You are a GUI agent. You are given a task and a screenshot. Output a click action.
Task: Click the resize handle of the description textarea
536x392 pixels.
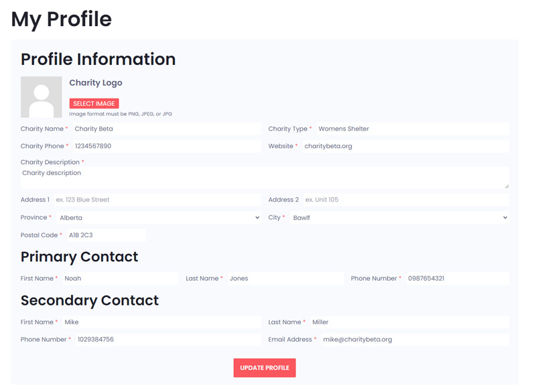tap(507, 186)
